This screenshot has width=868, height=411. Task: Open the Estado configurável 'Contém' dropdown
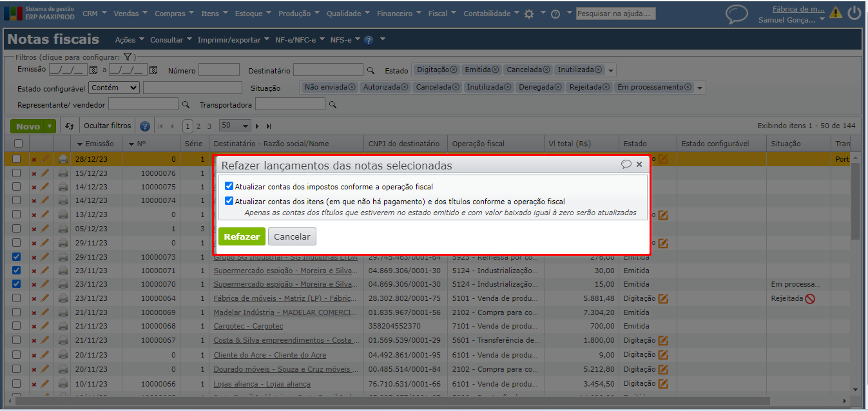point(115,88)
